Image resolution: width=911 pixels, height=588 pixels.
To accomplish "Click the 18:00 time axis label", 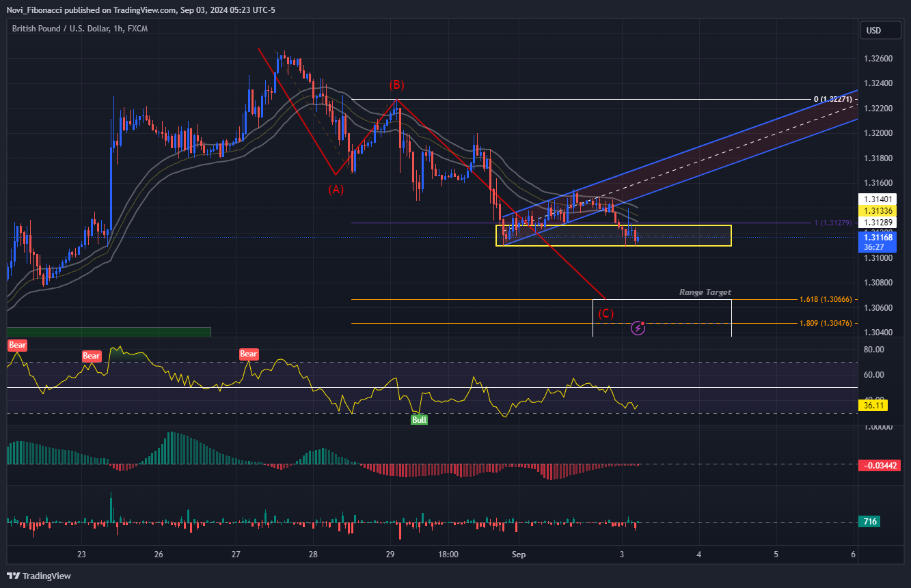I will 448,554.
